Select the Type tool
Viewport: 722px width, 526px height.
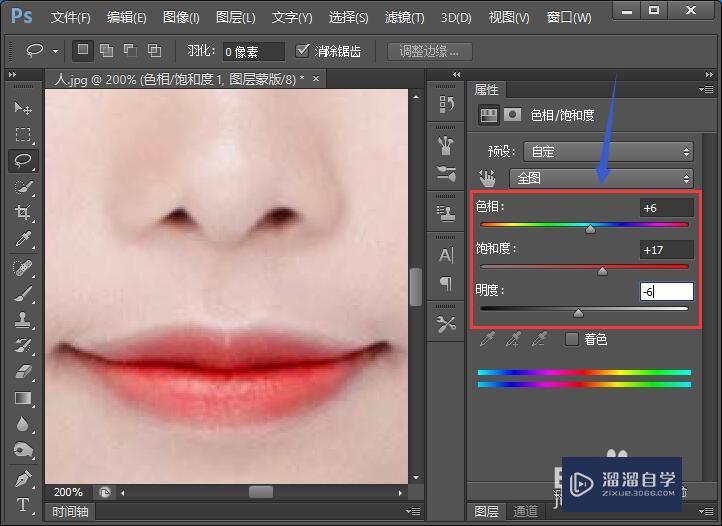point(23,505)
